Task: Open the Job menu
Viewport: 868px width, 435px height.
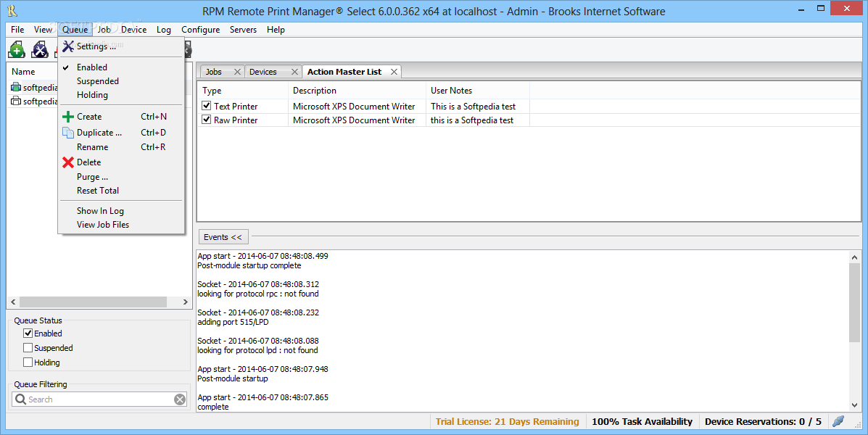Action: (104, 30)
